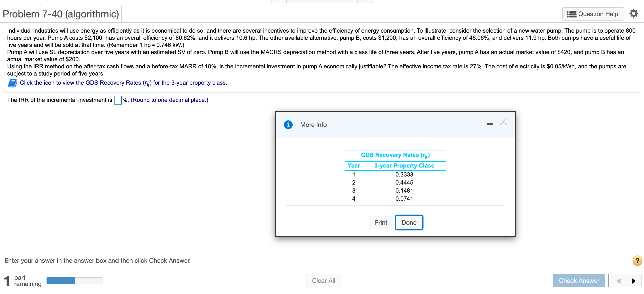The width and height of the screenshot is (644, 294).
Task: Click the info icon in More Info dialog
Action: pyautogui.click(x=289, y=124)
